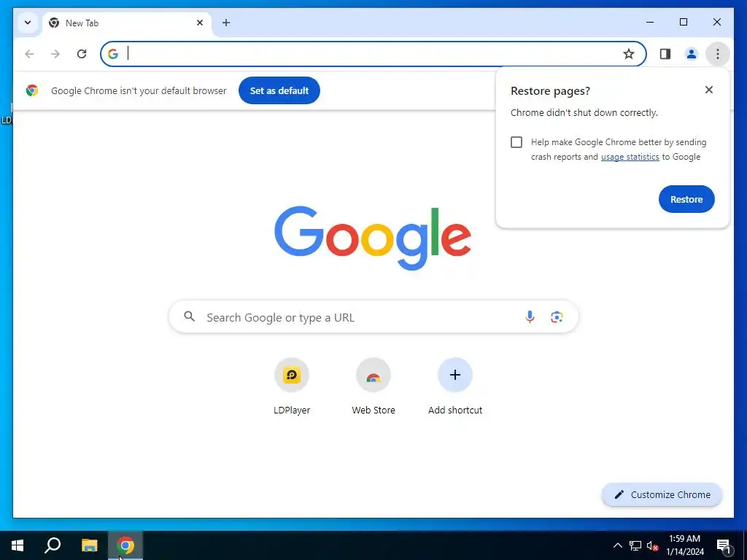Minimize the Chrome window
The image size is (747, 560).
click(650, 22)
